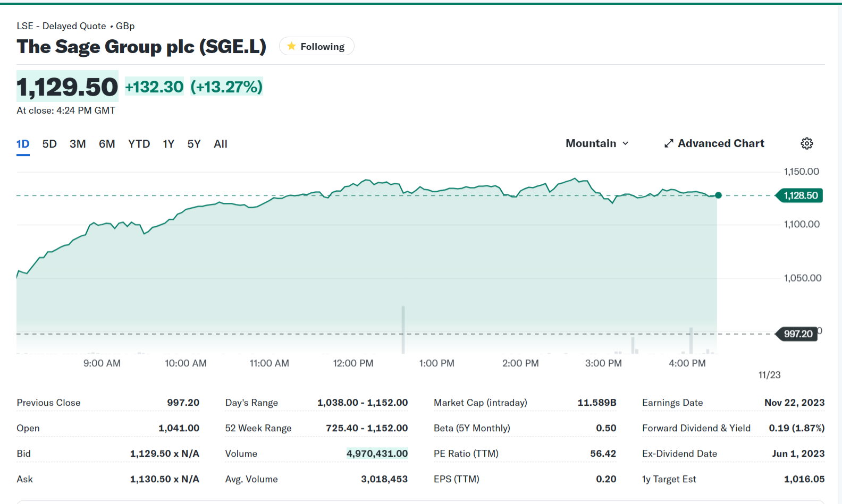842x504 pixels.
Task: Switch chart to 3M range
Action: [x=78, y=144]
